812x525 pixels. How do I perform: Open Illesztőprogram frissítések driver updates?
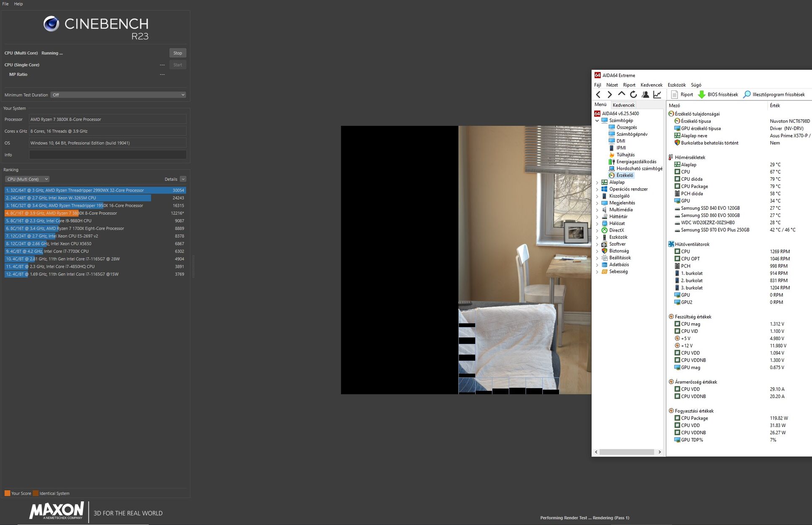774,95
